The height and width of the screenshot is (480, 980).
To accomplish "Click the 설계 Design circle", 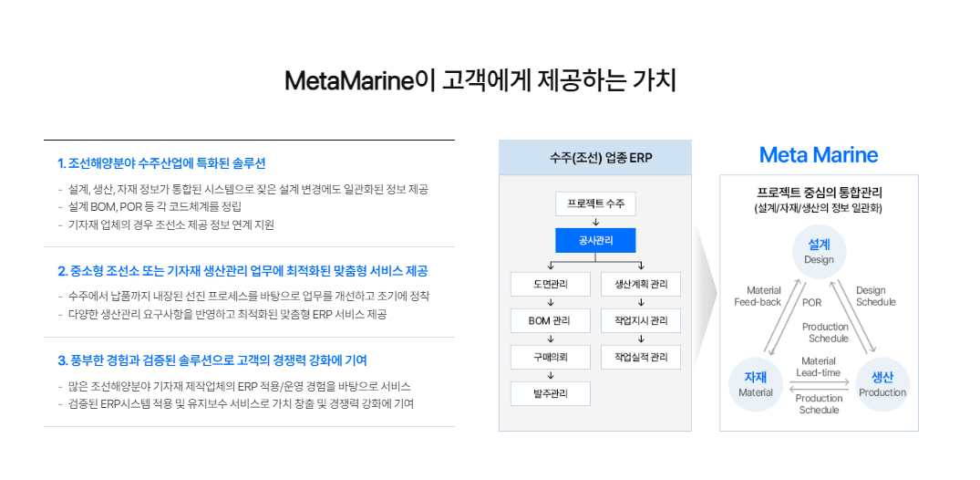I will (x=819, y=251).
